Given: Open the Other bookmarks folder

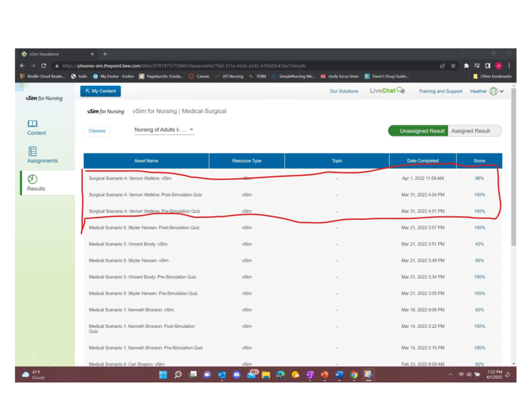Looking at the screenshot, I should (492, 76).
